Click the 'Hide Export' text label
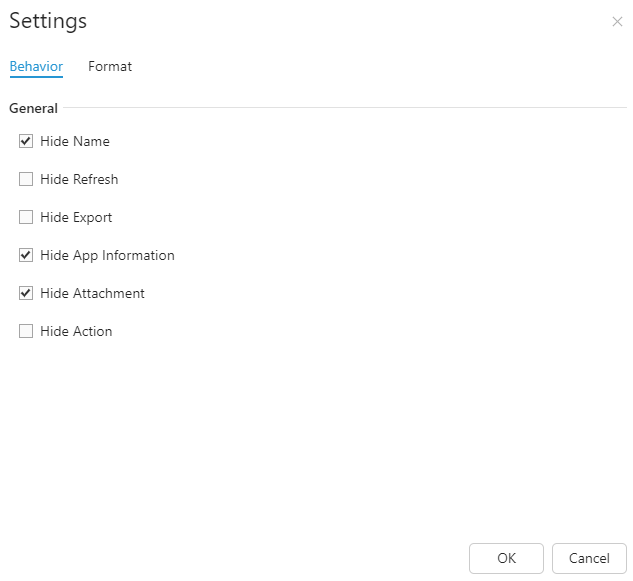 [x=76, y=218]
